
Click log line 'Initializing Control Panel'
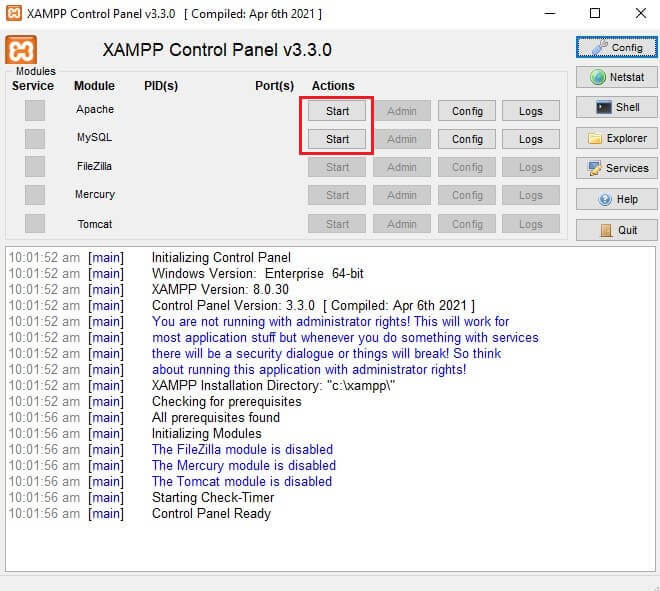[221, 258]
